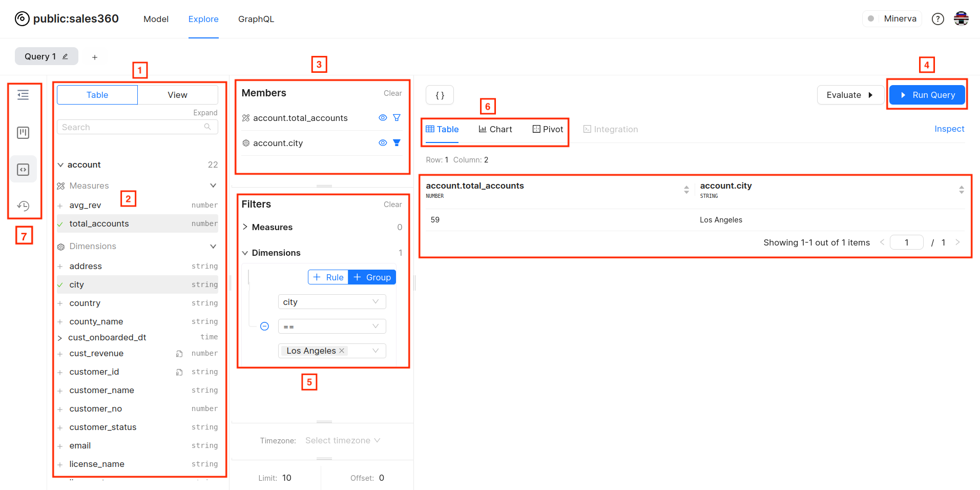The image size is (980, 490).
Task: Click the Expand link above search
Action: click(205, 113)
